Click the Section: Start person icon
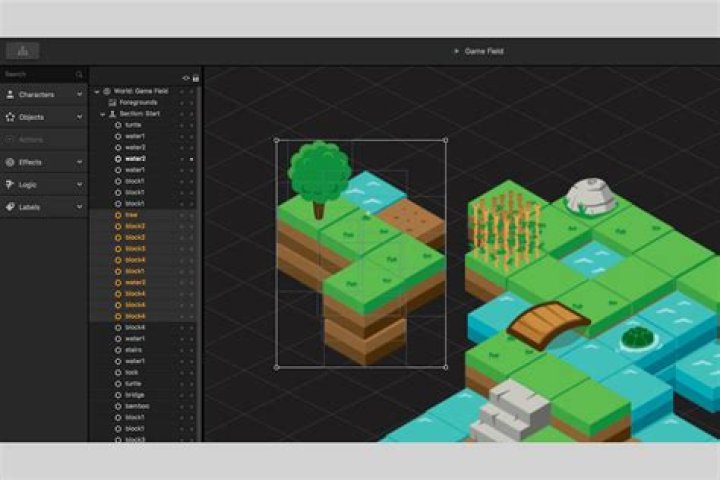 pyautogui.click(x=112, y=114)
